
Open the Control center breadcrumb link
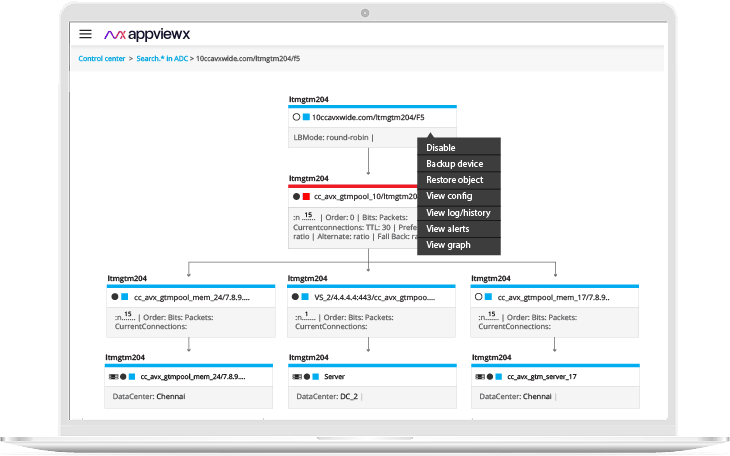pos(102,59)
